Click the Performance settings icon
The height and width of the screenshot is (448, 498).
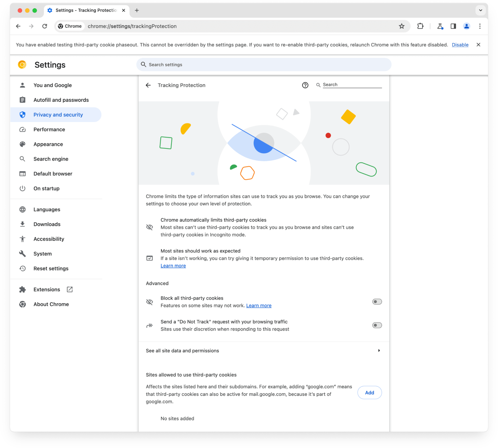(23, 129)
